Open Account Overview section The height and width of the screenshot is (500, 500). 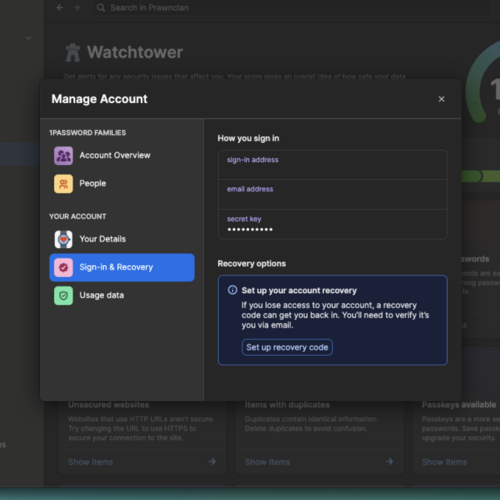pos(122,156)
